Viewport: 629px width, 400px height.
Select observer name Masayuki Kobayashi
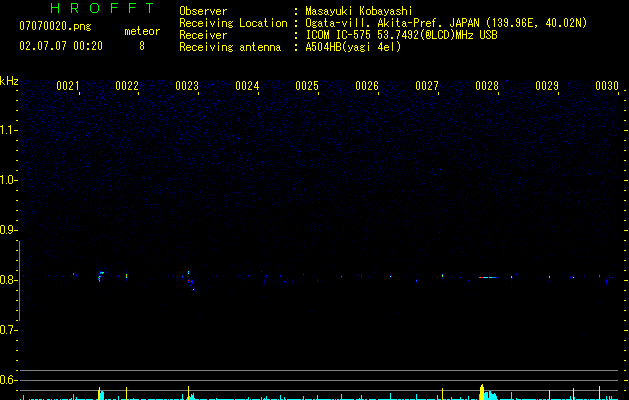point(359,11)
